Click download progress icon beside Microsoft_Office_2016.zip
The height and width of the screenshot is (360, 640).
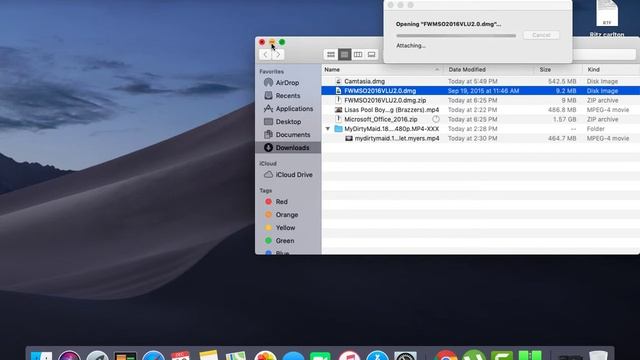coord(436,119)
